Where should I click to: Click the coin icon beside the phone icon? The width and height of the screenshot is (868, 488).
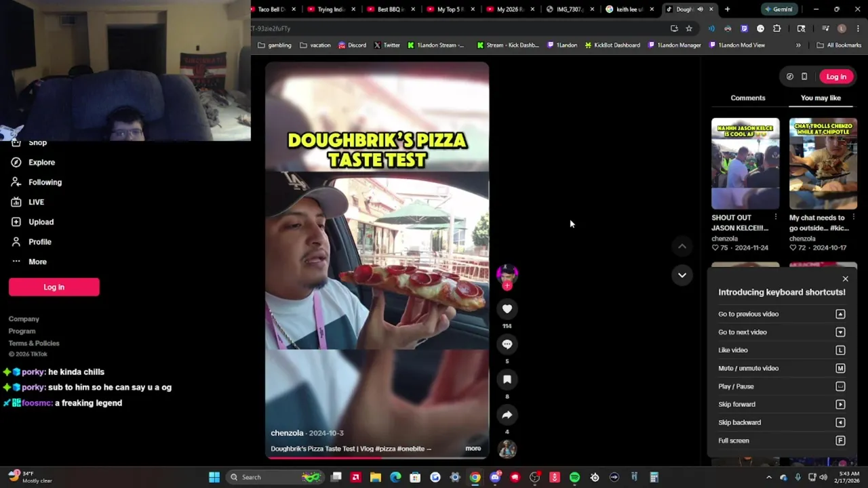(789, 77)
